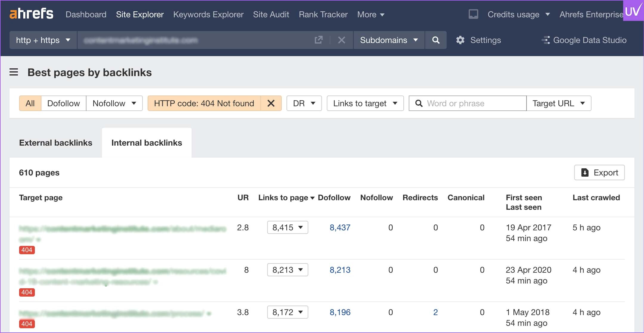Open the Links to target dropdown
644x333 pixels.
coord(365,103)
